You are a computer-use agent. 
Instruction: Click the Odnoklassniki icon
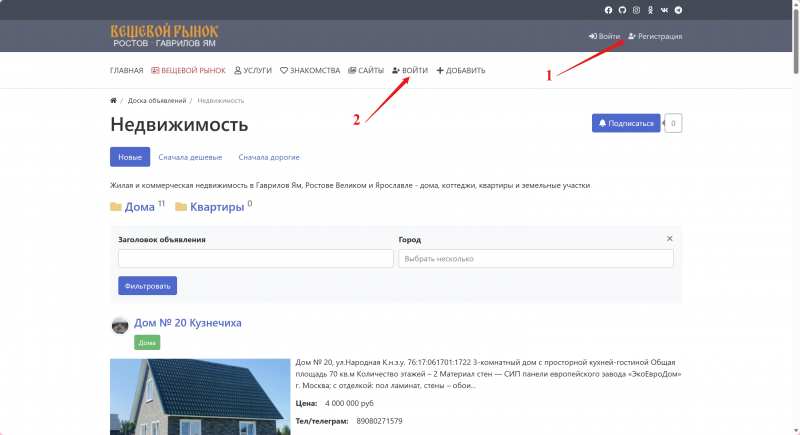click(650, 10)
